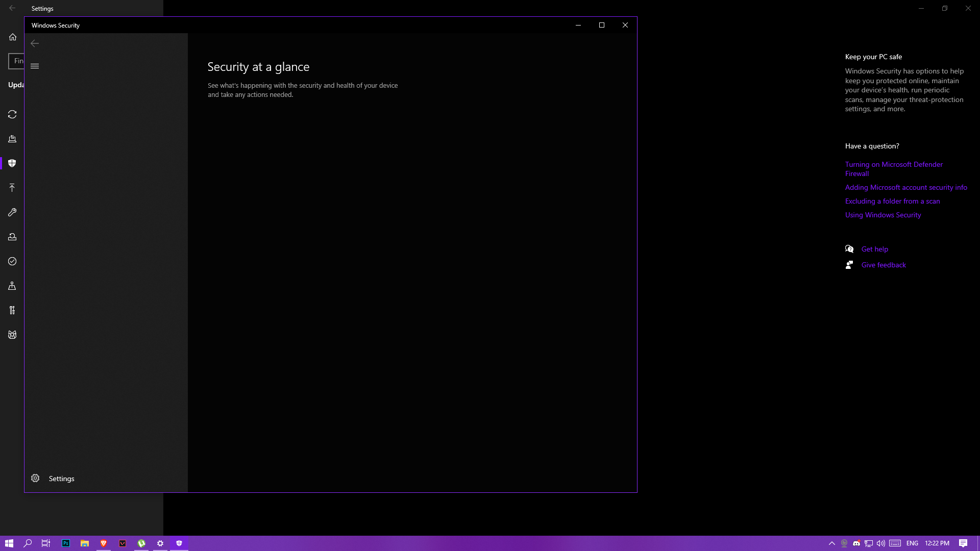Open the Action Center notifications icon
980x551 pixels.
coord(963,543)
